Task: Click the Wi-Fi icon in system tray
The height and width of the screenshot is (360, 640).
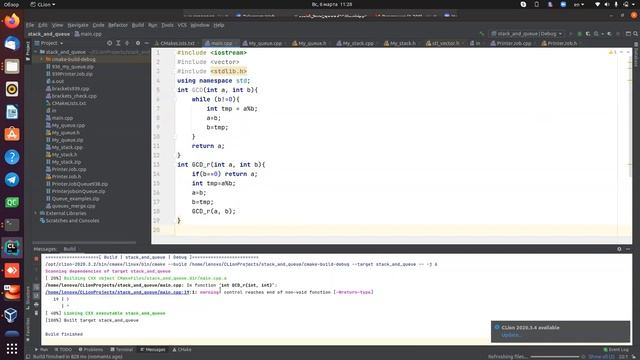Action: [598, 4]
